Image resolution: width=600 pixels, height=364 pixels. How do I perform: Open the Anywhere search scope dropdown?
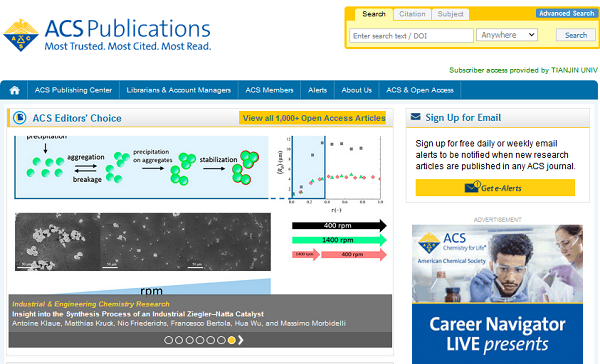(x=507, y=35)
